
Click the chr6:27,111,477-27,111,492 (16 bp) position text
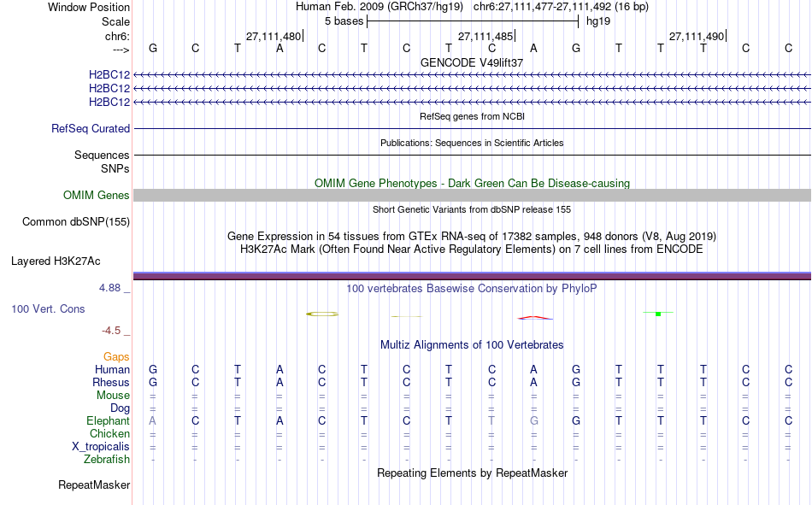pyautogui.click(x=561, y=7)
